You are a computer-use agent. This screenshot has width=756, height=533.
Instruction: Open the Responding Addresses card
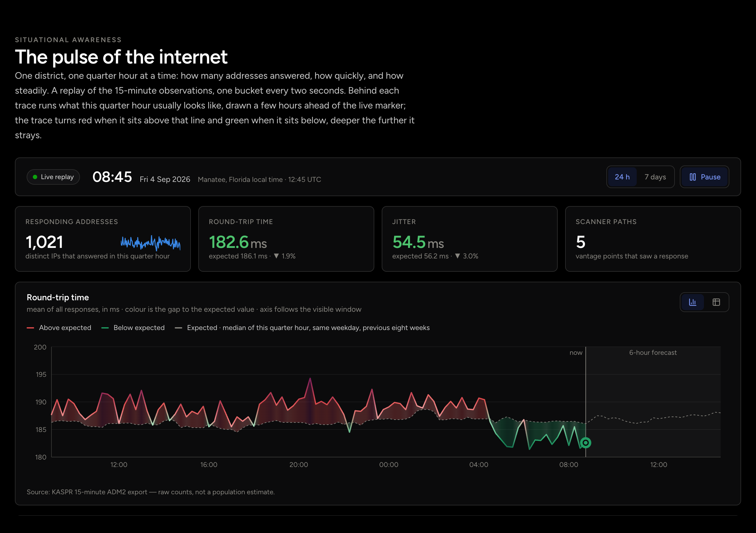(103, 239)
